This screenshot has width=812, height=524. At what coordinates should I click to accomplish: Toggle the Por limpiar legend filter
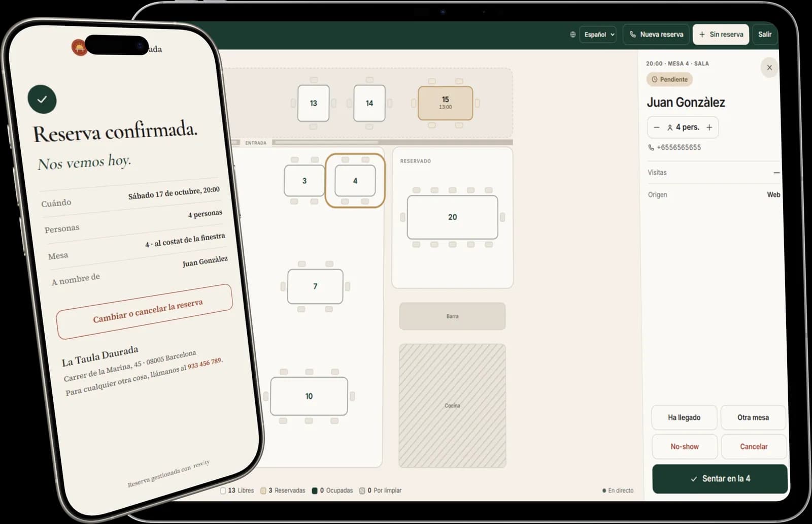click(x=380, y=490)
